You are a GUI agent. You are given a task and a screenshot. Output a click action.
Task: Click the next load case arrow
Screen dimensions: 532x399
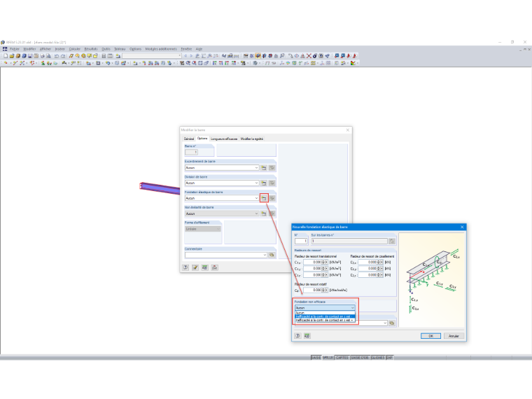click(191, 55)
